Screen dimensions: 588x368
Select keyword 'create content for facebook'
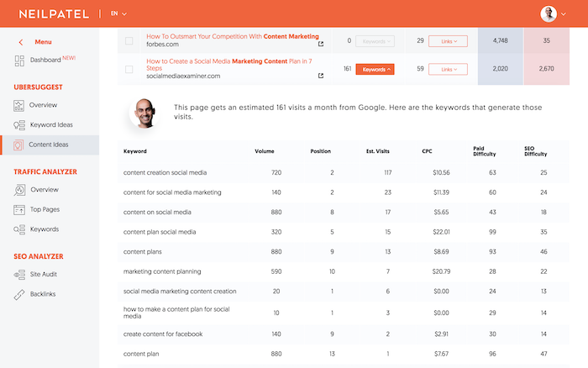tap(163, 334)
